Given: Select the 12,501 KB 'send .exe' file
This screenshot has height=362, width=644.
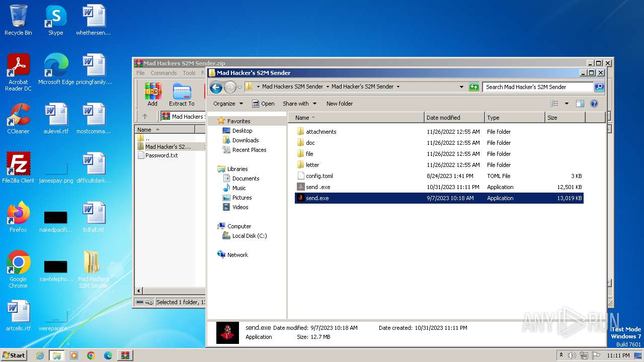Looking at the screenshot, I should (439, 187).
